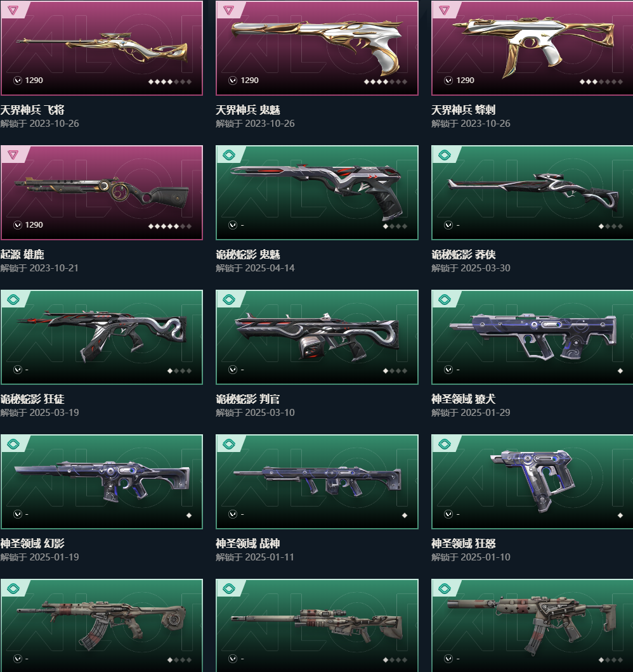
Task: Click upgrade level diamonds on 起源 雄鹿 card
Action: tap(170, 226)
